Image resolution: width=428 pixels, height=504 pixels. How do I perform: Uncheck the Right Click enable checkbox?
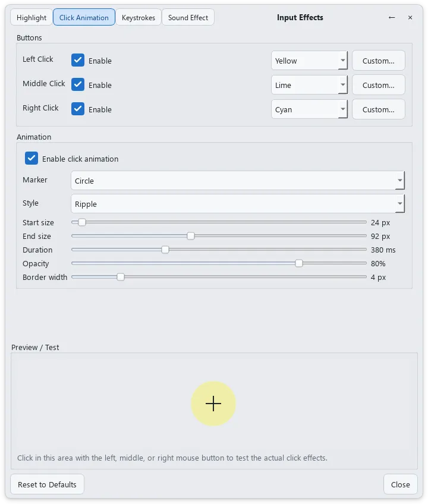pos(78,109)
